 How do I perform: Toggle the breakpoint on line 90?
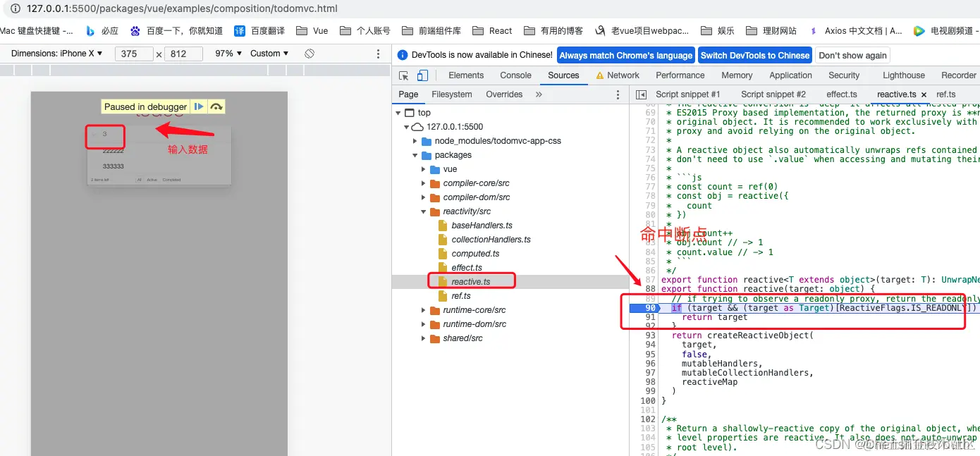coord(651,308)
